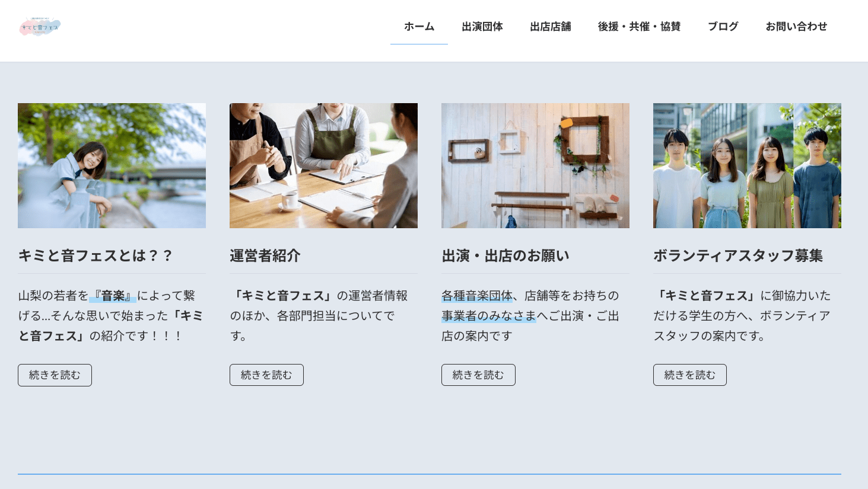Click the wooden frames wall photo
The height and width of the screenshot is (489, 868).
pyautogui.click(x=535, y=165)
